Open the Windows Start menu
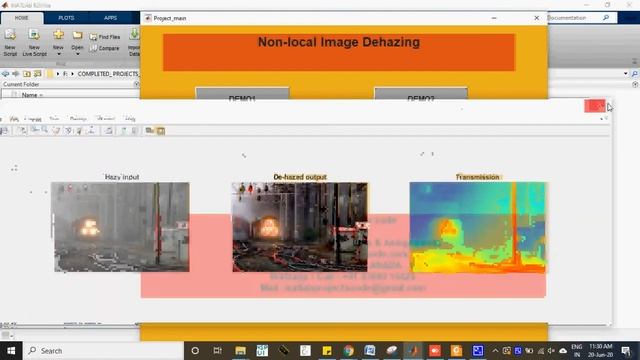Image resolution: width=640 pixels, height=360 pixels. coord(11,351)
